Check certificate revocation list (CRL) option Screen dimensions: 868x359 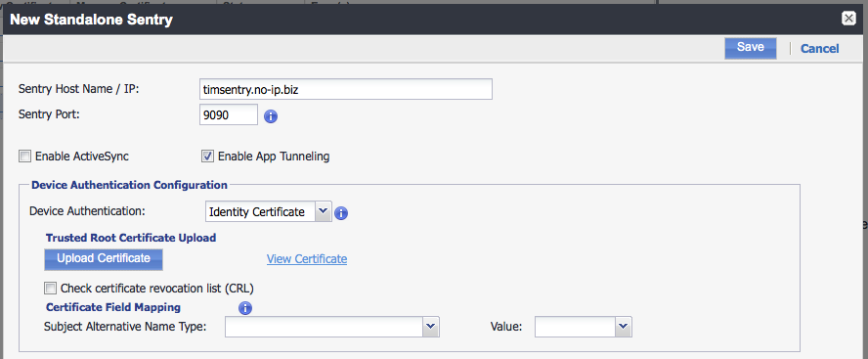(51, 289)
